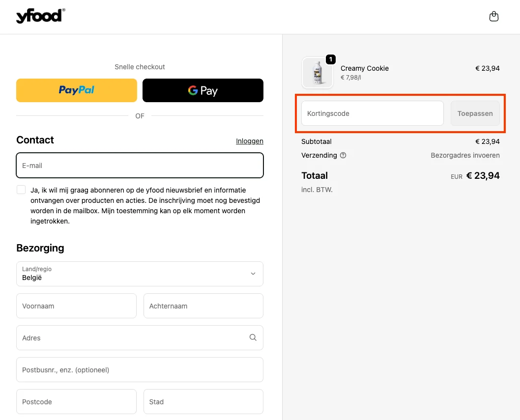This screenshot has height=420, width=520.
Task: Click into the E-mail field
Action: (x=140, y=166)
